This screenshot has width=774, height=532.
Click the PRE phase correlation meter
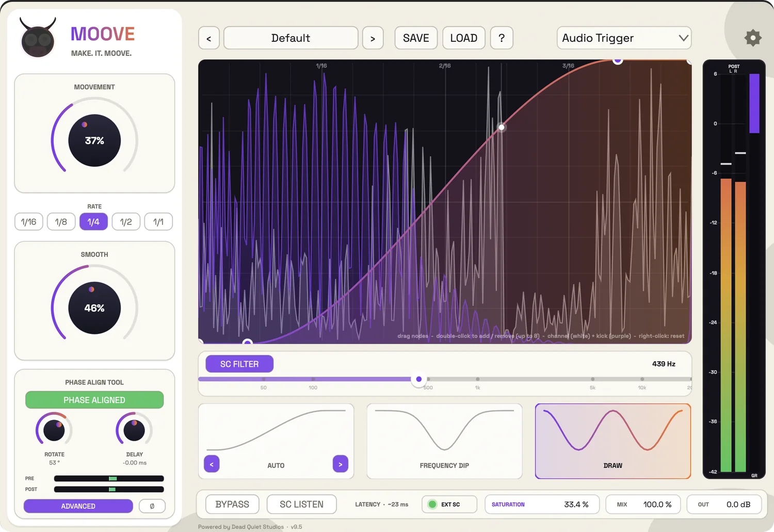109,478
